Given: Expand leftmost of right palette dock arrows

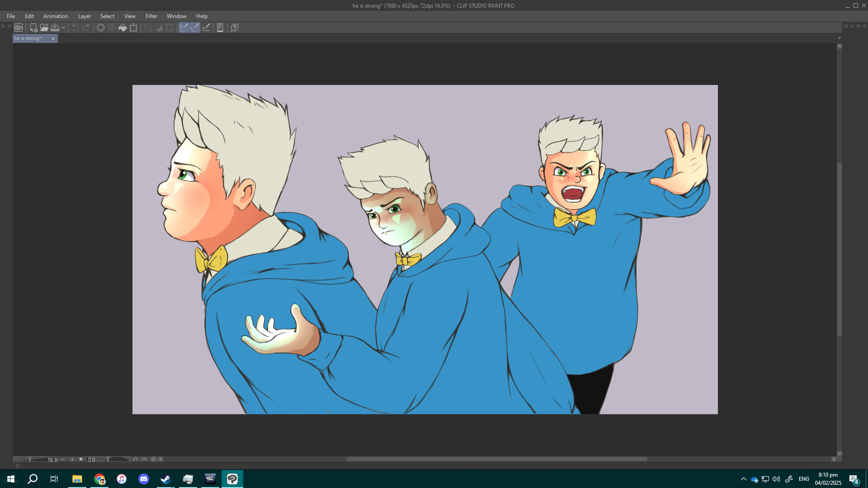Looking at the screenshot, I should point(846,26).
